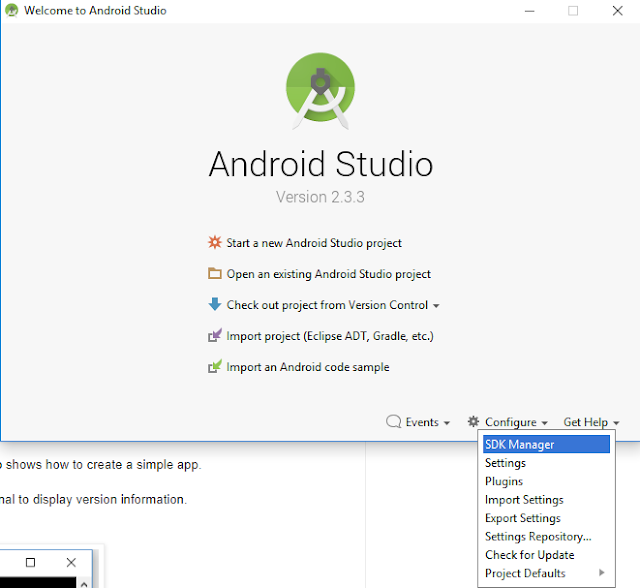640x588 pixels.
Task: Click the large Android Studio compass logo
Action: point(320,91)
